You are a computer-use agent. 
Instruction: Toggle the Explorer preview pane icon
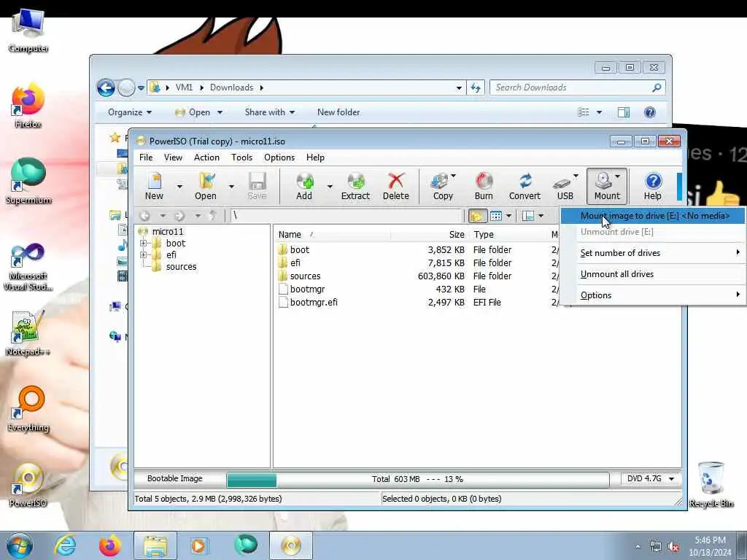[x=624, y=112]
